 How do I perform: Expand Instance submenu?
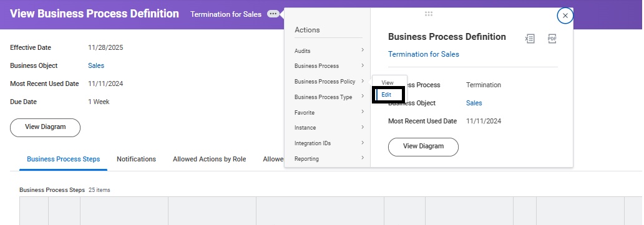(329, 127)
